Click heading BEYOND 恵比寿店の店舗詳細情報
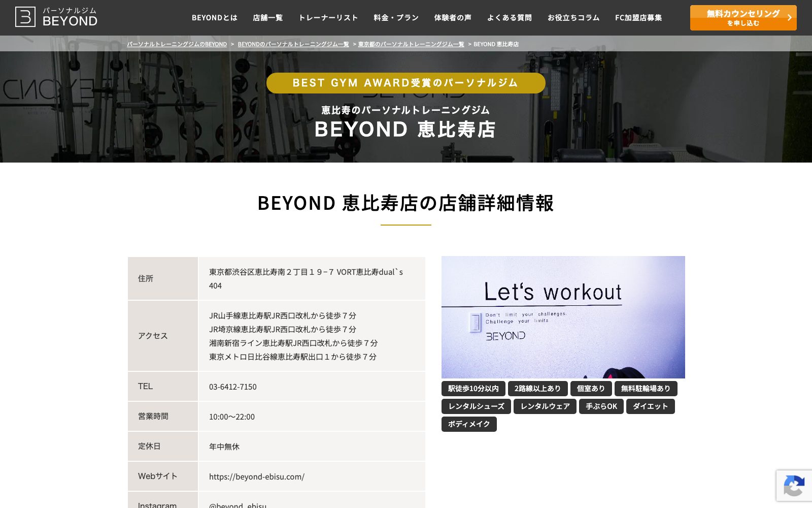 (405, 203)
